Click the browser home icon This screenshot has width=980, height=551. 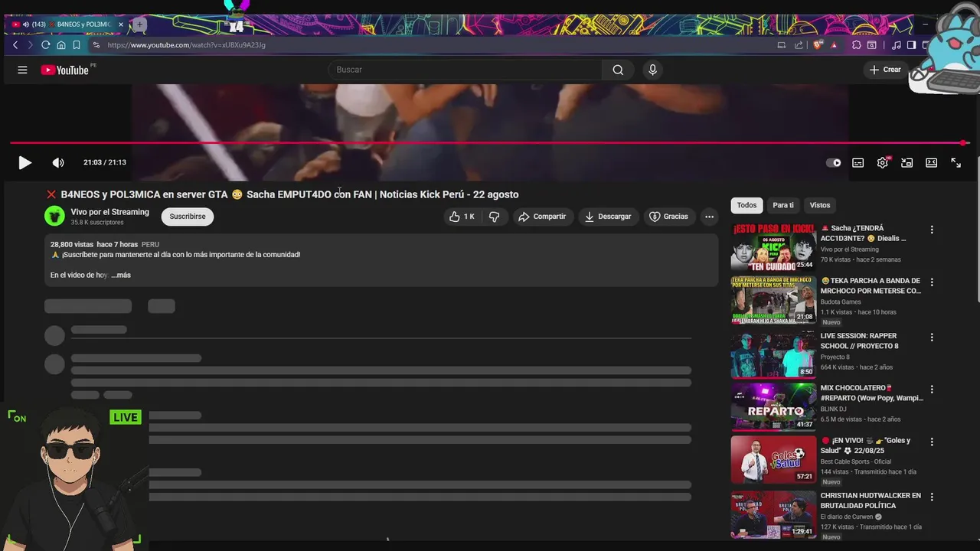(x=61, y=45)
